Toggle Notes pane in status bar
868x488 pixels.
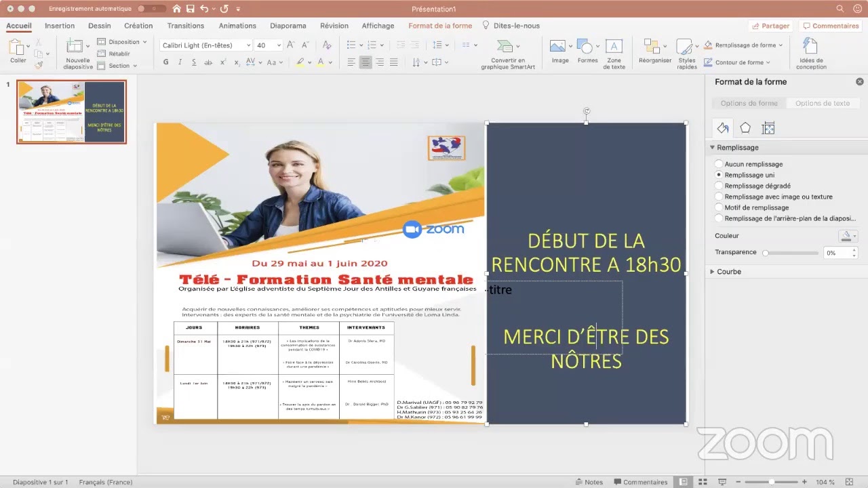(x=588, y=482)
